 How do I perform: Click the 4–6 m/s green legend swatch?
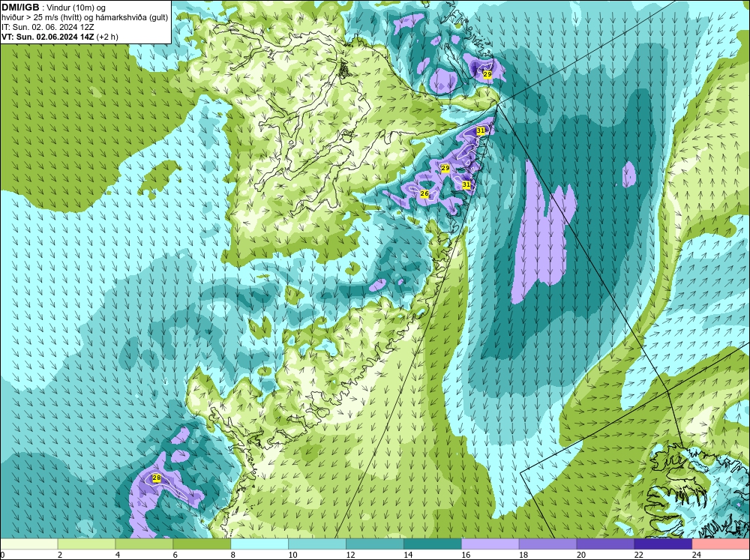coord(144,544)
